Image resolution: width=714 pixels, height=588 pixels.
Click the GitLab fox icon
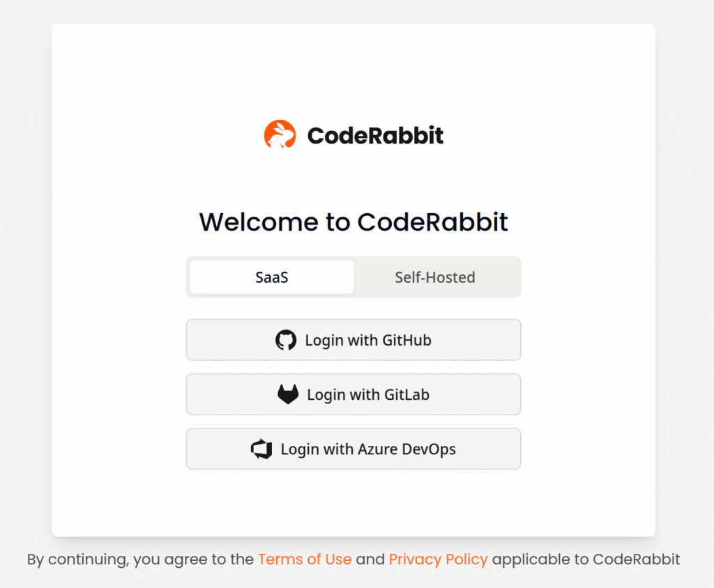288,395
